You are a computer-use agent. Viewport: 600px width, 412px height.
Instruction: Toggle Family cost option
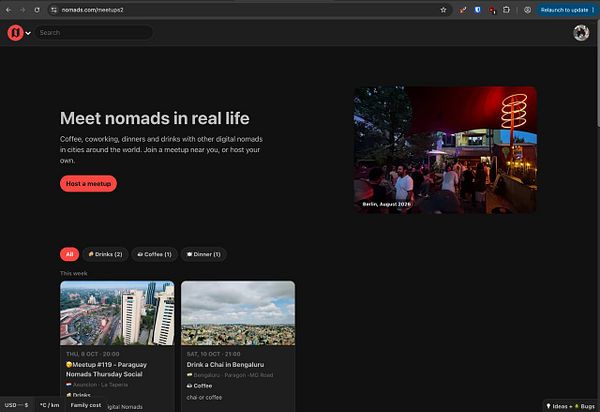86,405
